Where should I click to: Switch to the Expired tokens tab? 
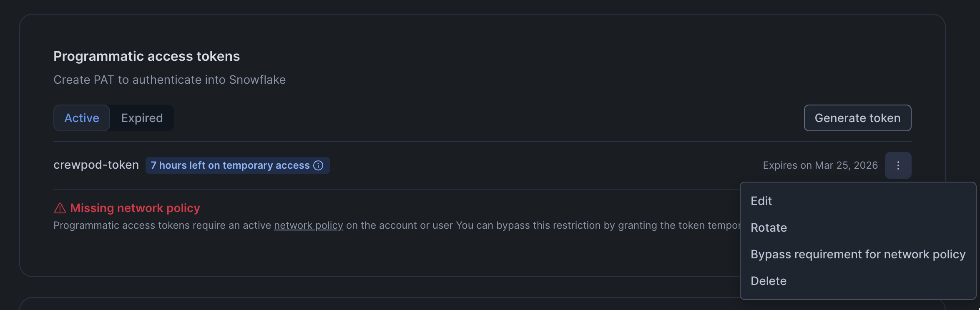(142, 118)
